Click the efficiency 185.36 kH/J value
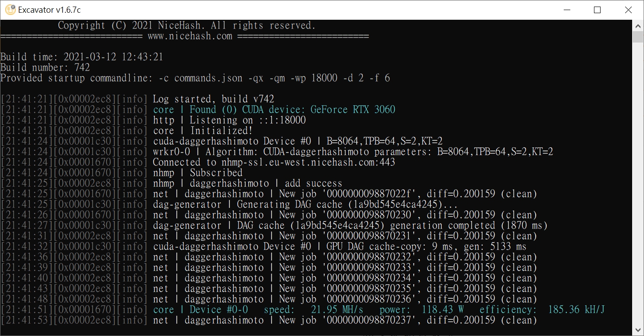Viewport: 644px width, 336px height. coord(576,310)
